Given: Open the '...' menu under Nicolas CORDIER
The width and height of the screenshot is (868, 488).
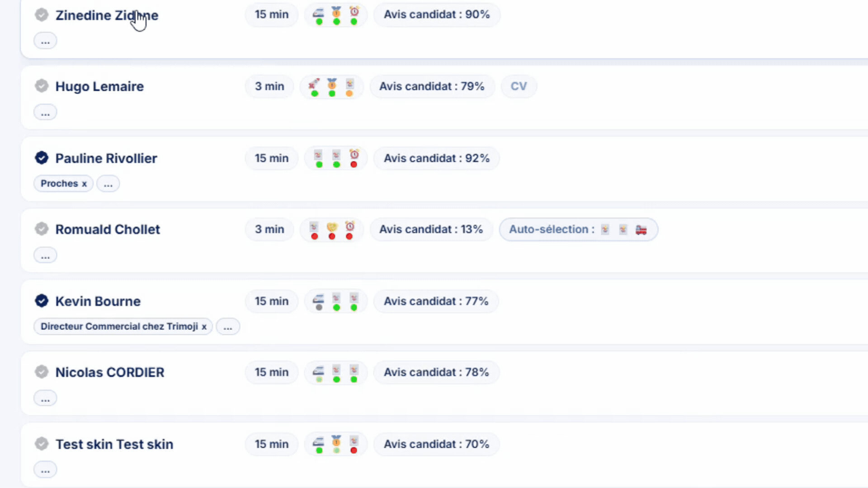Looking at the screenshot, I should click(x=45, y=398).
